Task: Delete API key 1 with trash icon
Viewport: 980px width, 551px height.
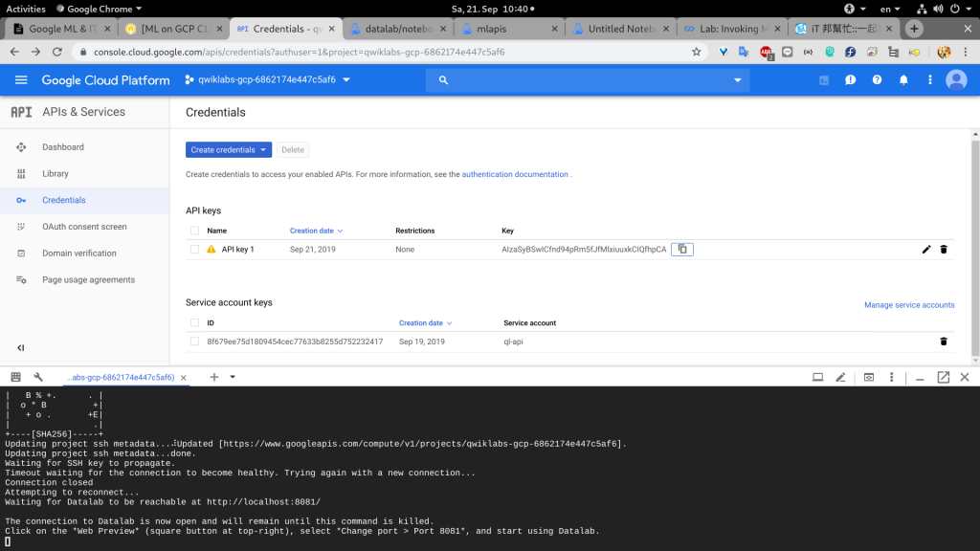Action: [944, 250]
